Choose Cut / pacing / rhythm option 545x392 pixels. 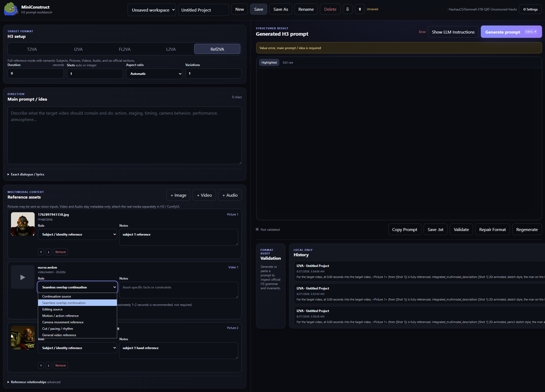pos(77,329)
